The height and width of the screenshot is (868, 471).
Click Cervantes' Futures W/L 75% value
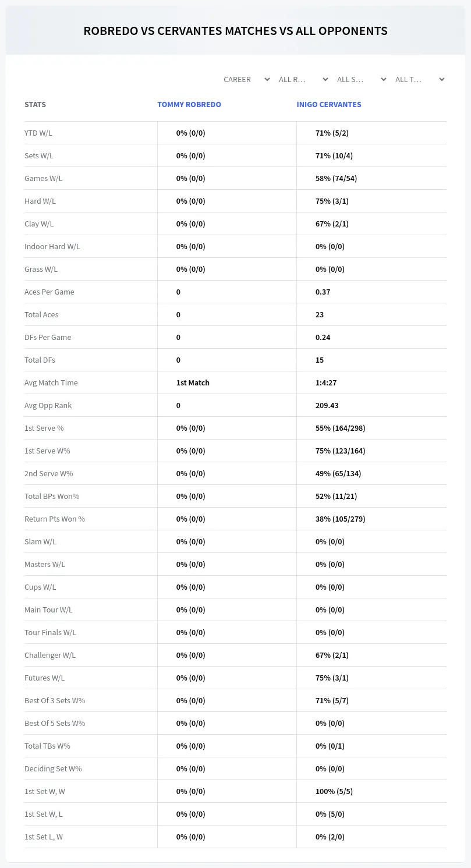point(332,678)
